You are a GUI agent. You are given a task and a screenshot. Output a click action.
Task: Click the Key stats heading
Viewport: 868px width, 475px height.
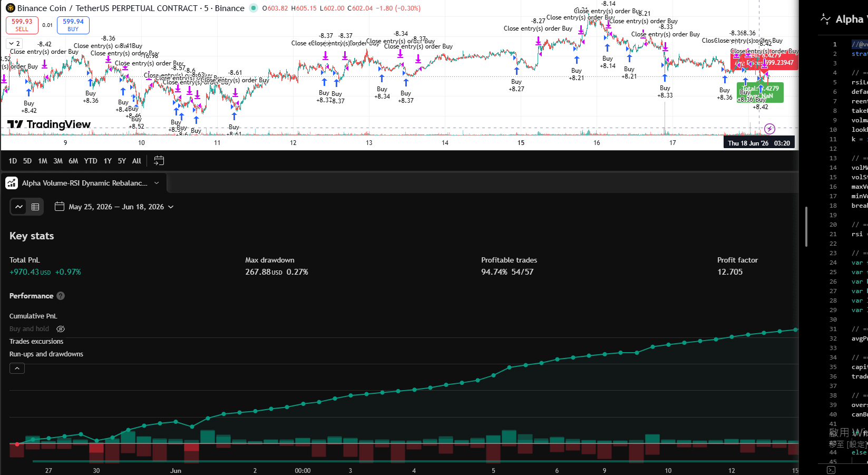coord(32,236)
